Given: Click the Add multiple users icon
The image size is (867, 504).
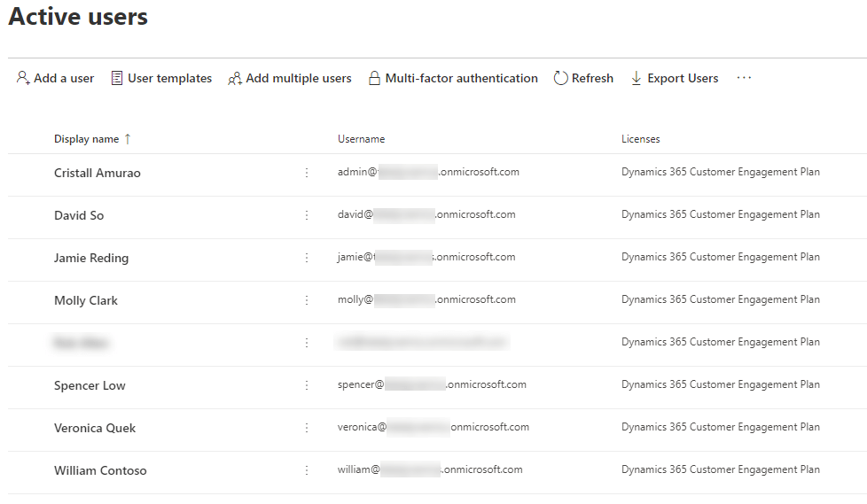Looking at the screenshot, I should click(235, 78).
